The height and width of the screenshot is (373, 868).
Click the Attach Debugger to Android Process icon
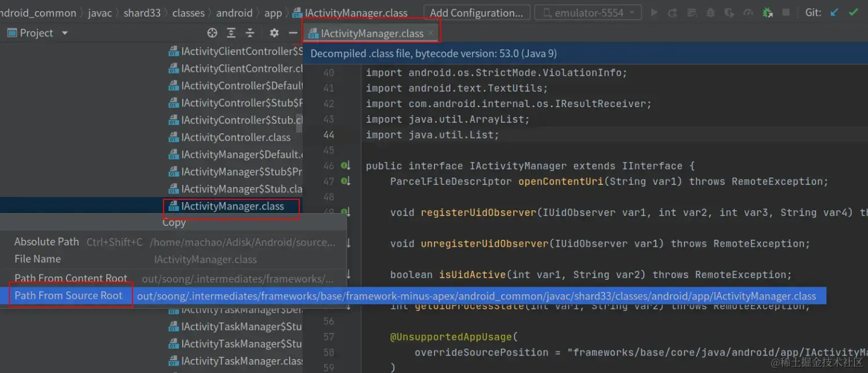click(767, 12)
